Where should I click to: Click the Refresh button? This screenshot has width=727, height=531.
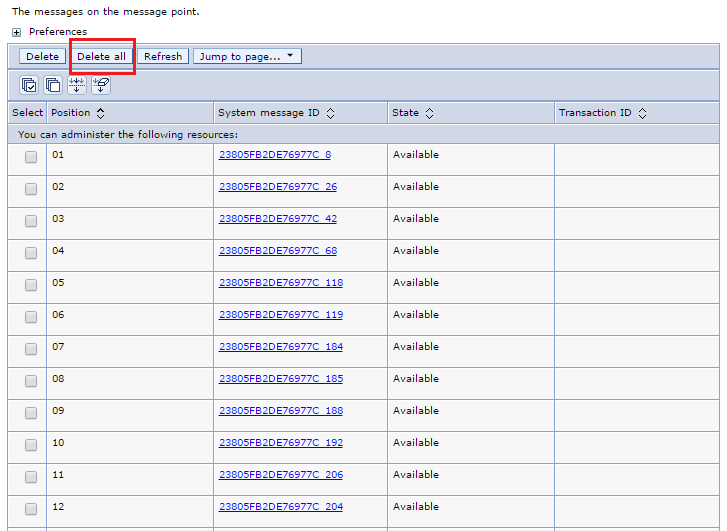(163, 57)
